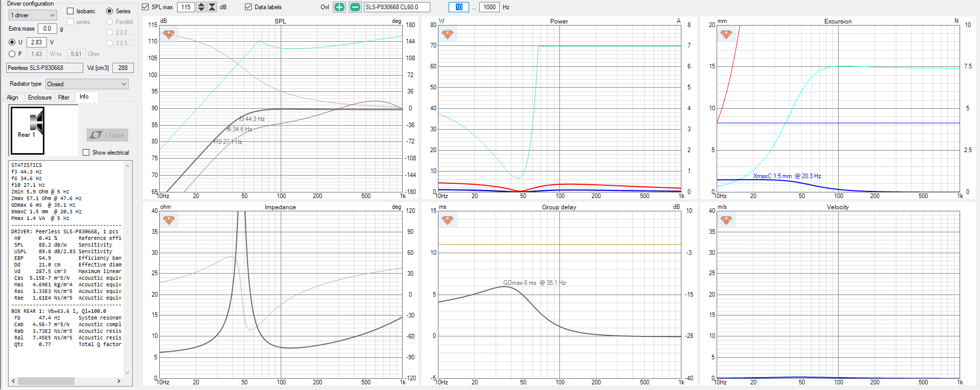Image resolution: width=980 pixels, height=390 pixels.
Task: Click the diamond icon on the Excursion chart
Action: (x=726, y=34)
